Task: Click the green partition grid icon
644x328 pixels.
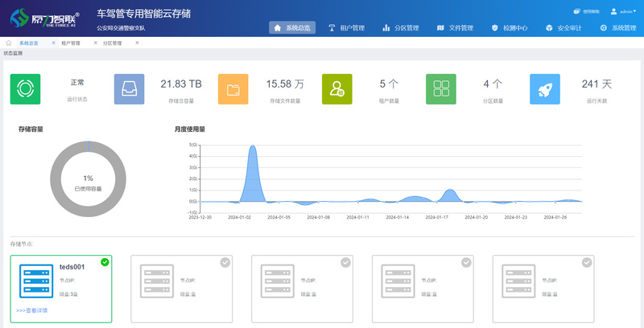Action: point(441,89)
